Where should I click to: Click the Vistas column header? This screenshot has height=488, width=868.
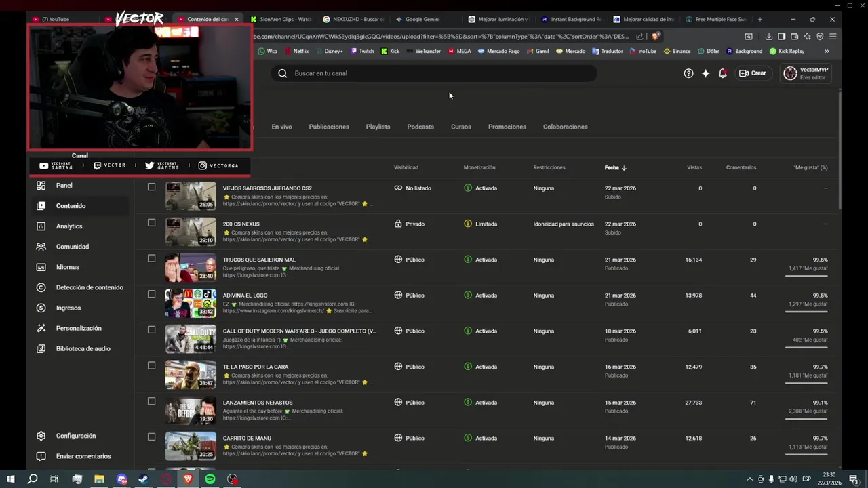(x=694, y=167)
